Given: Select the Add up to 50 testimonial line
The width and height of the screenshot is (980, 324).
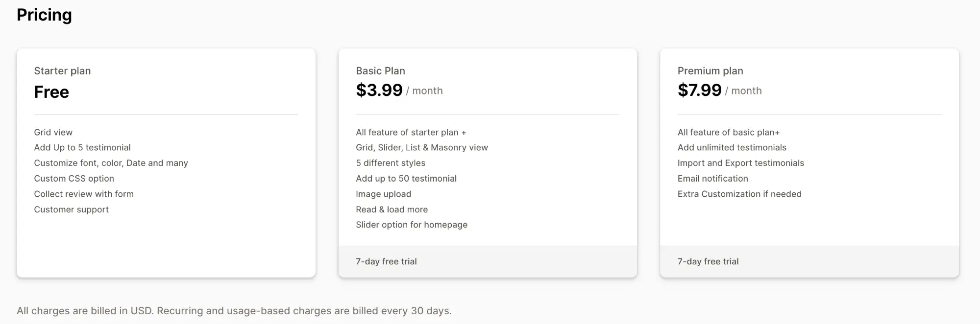Looking at the screenshot, I should [x=406, y=179].
